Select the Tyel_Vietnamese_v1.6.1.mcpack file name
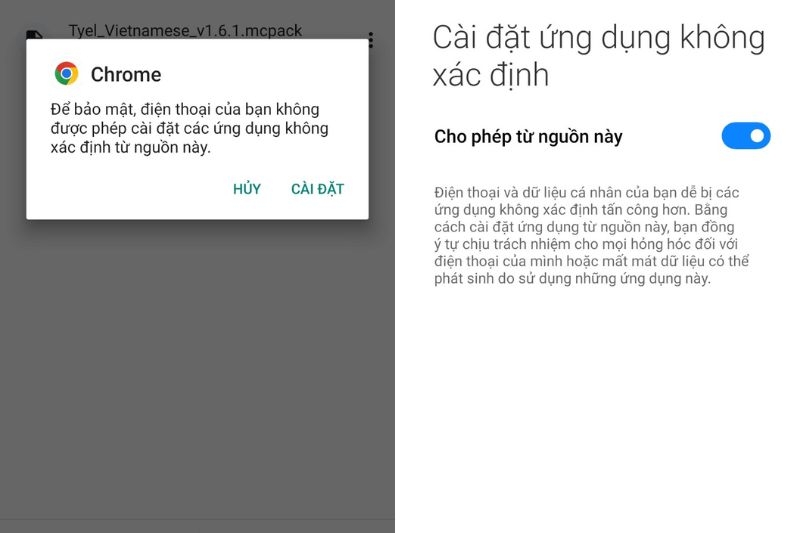 (x=185, y=31)
